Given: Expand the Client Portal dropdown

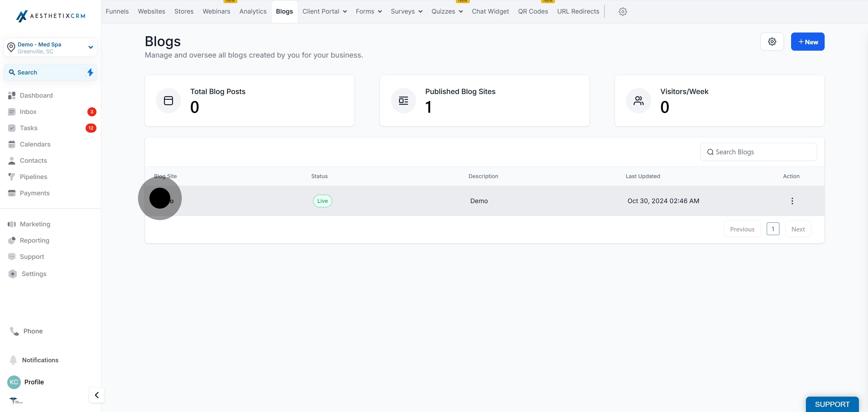Looking at the screenshot, I should coord(324,11).
